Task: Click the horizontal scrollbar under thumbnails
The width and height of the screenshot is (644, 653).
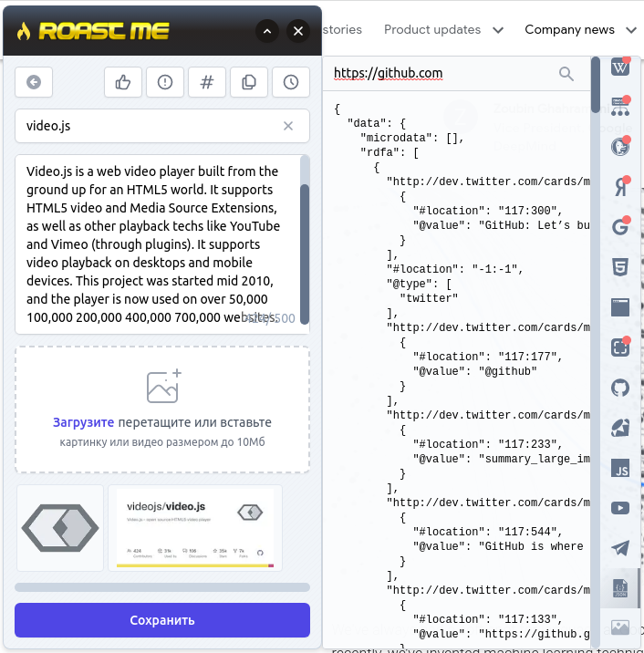Action: click(x=162, y=587)
